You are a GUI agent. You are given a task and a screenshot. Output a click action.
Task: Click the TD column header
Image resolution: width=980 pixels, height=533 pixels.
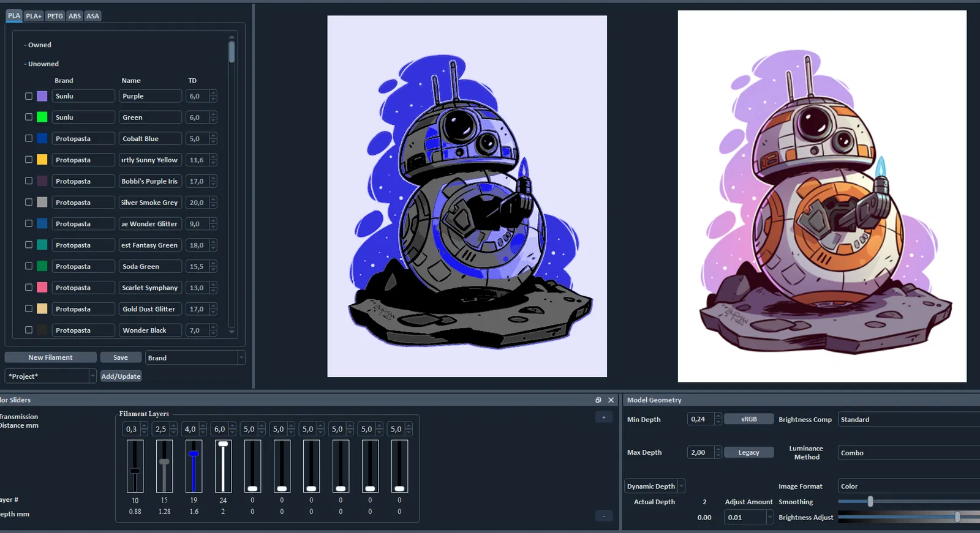point(192,81)
